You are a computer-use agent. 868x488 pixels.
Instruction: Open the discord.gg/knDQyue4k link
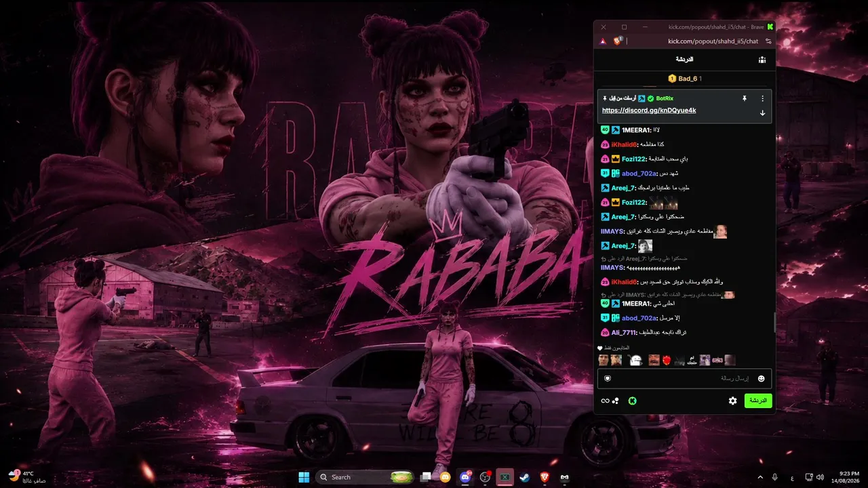pos(649,110)
